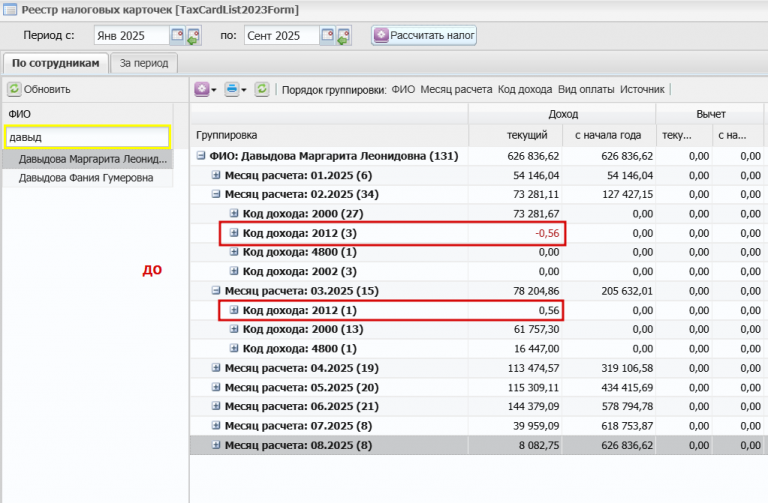Screen dimensions: 768x503
Task: Click Вид оплаты grouping order item
Action: click(x=586, y=90)
